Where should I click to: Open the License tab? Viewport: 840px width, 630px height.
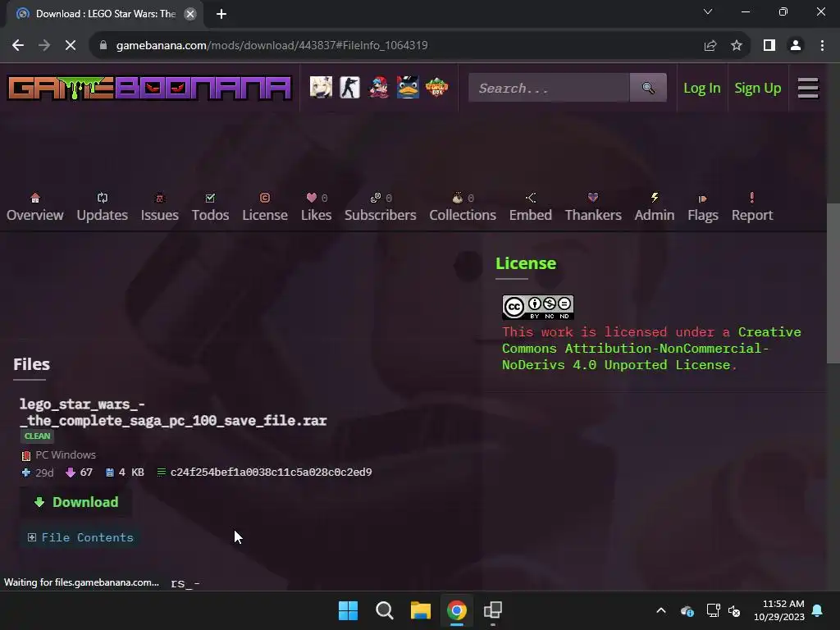tap(265, 208)
